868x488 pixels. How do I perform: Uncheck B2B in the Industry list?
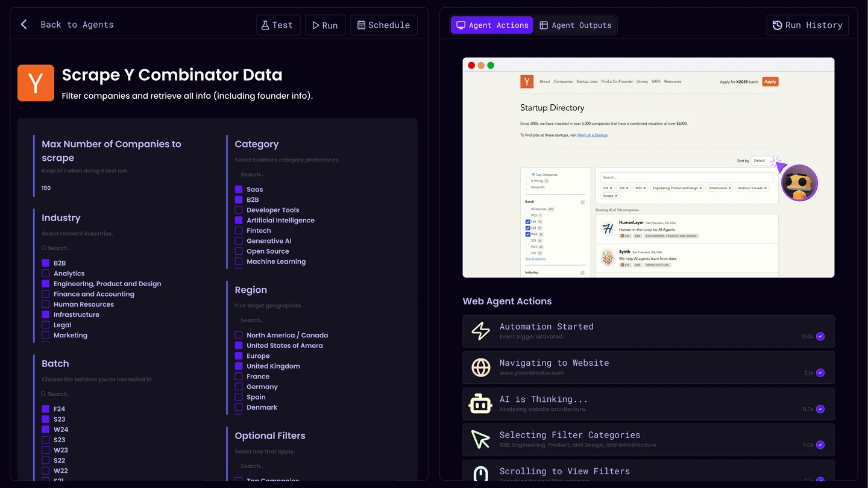click(x=45, y=263)
